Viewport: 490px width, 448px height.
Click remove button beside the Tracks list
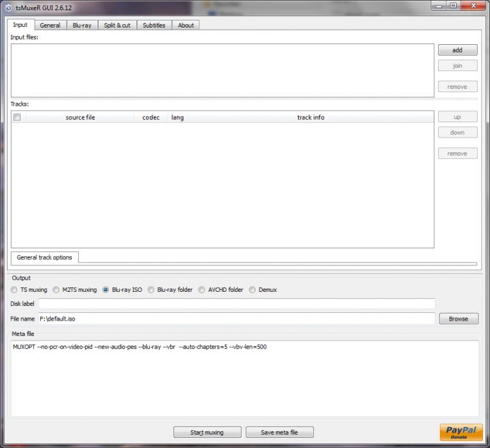coord(457,154)
